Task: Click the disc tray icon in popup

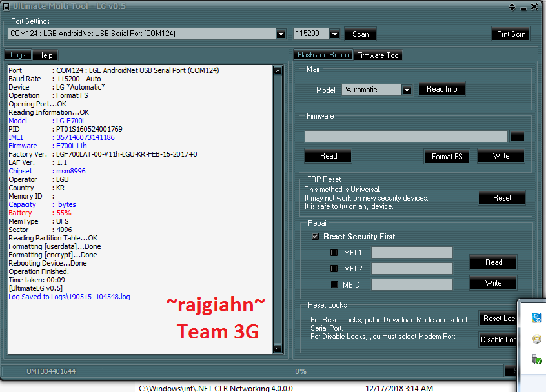Action: pos(536,338)
